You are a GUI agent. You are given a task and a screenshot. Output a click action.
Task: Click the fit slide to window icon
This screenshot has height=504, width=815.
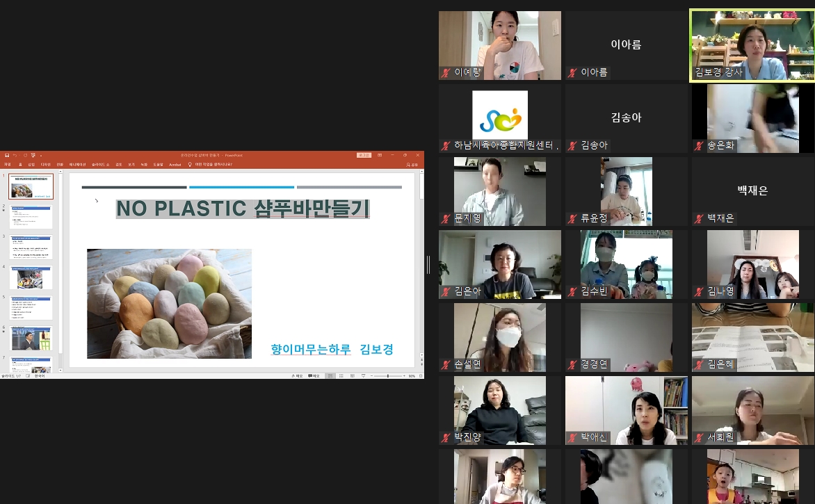click(420, 375)
